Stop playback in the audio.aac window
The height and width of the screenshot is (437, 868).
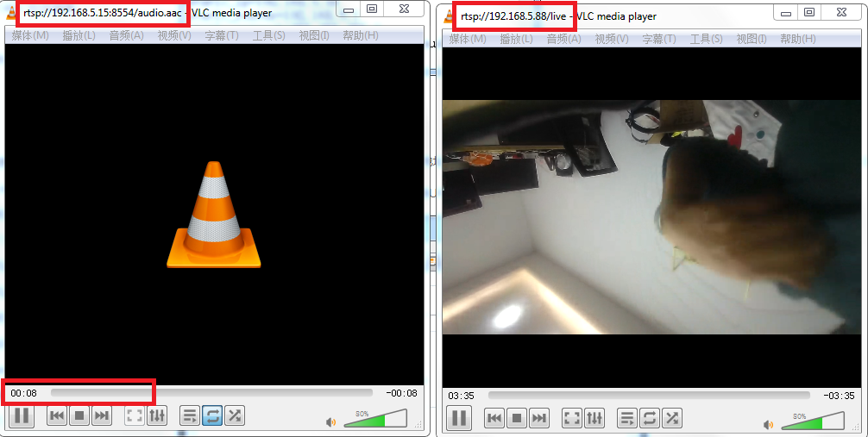79,415
